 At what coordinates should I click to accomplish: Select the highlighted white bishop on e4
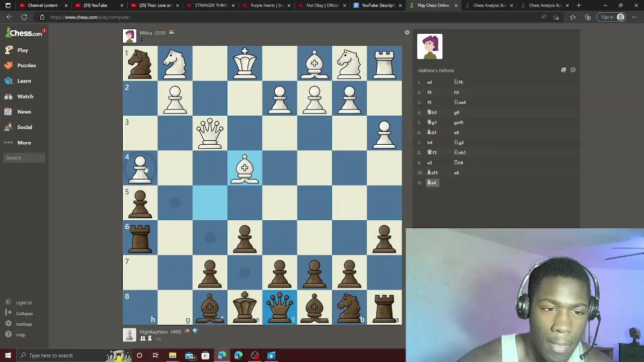(245, 168)
